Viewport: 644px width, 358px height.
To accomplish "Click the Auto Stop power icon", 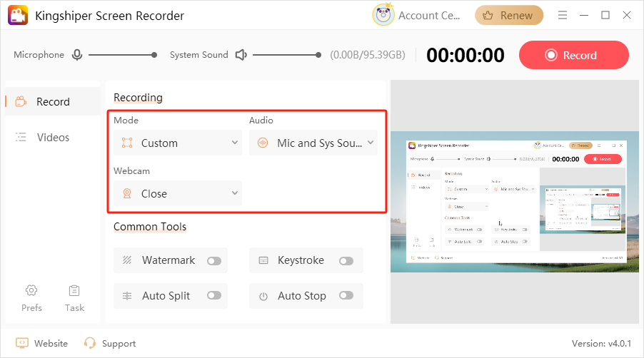I will 263,296.
